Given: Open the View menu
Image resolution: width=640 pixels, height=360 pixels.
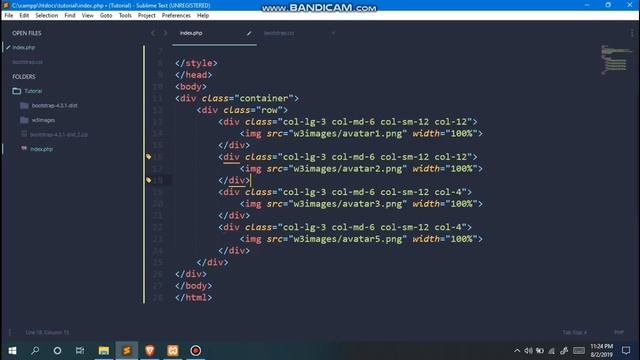Looking at the screenshot, I should (87, 16).
